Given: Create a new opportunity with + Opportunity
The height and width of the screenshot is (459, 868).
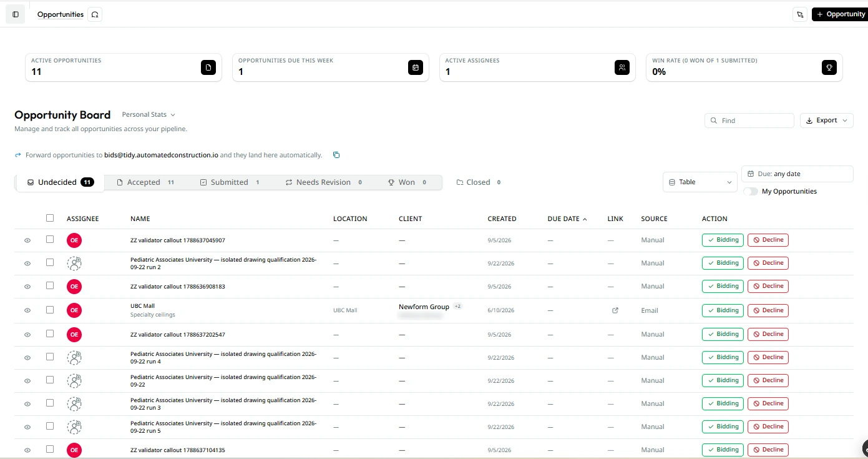Looking at the screenshot, I should [840, 14].
